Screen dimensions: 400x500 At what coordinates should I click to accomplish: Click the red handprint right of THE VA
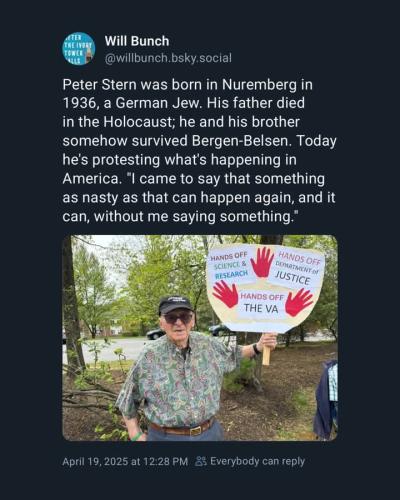pos(299,302)
